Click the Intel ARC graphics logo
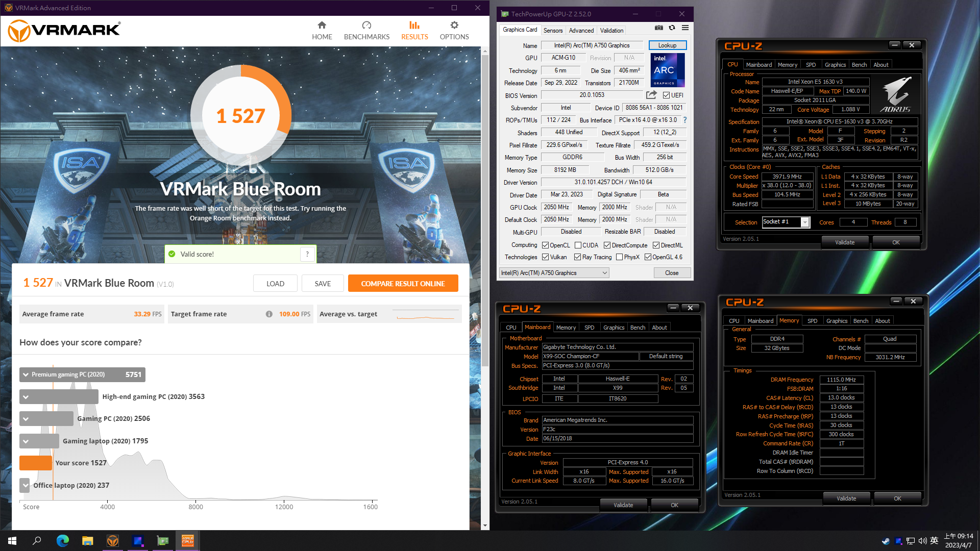 click(668, 70)
